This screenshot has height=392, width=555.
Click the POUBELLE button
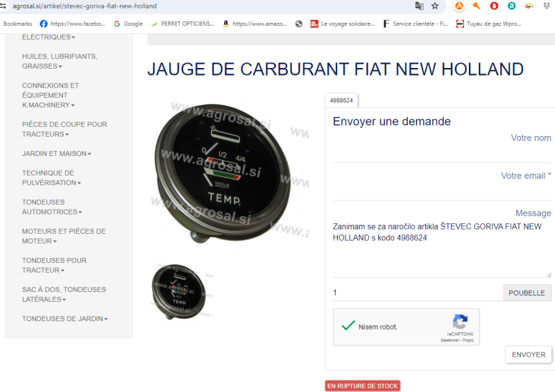tap(527, 293)
